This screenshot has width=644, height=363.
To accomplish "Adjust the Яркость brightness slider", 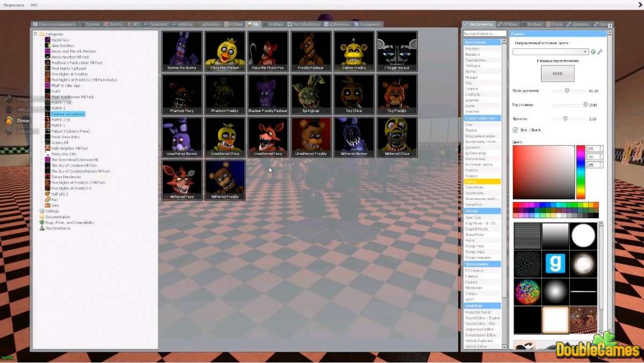I will [x=565, y=118].
